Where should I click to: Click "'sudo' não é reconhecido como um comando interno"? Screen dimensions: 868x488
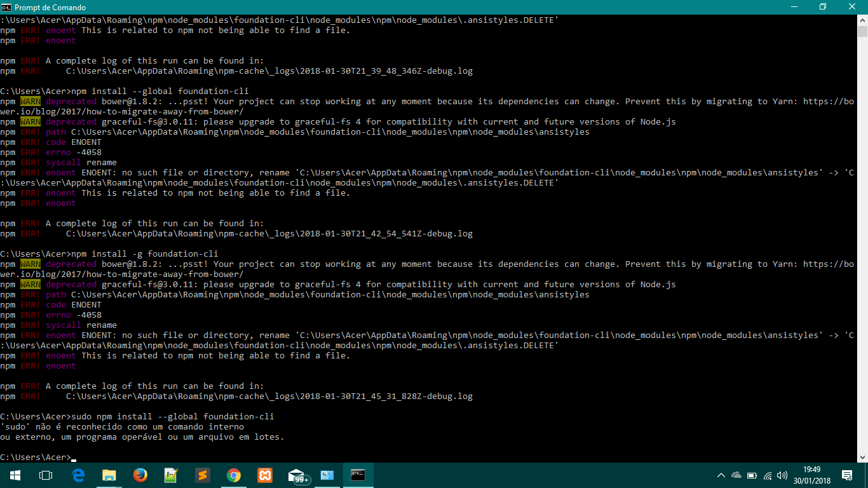point(122,427)
